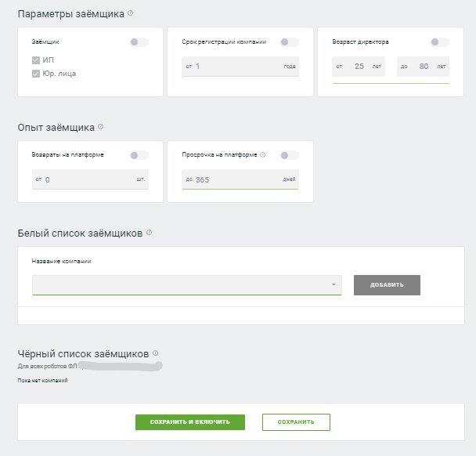Show hint beside Чёрный список заёмщиков heading
The width and height of the screenshot is (476, 456).
click(x=155, y=353)
